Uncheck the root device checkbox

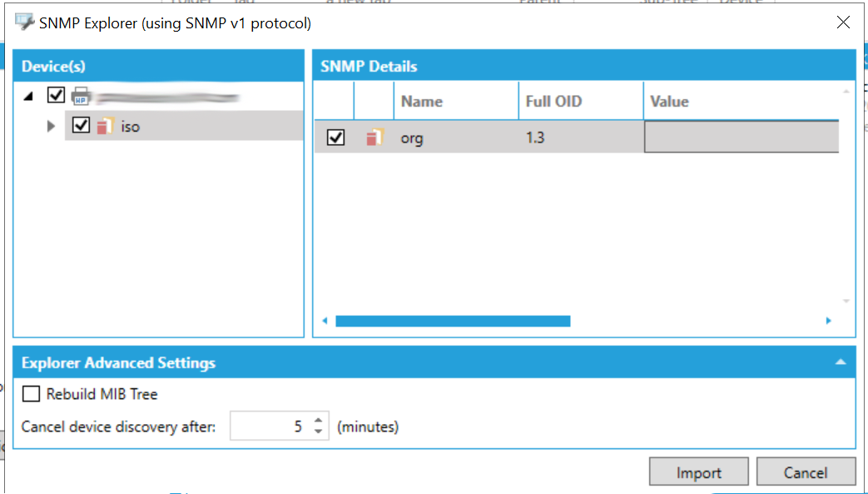[56, 95]
